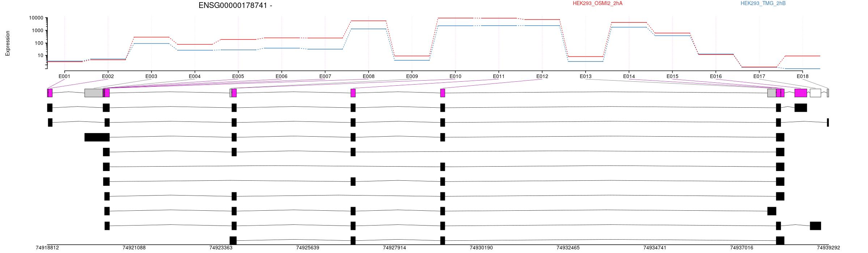Select exon bin label E009
868x253 pixels.
pyautogui.click(x=412, y=76)
